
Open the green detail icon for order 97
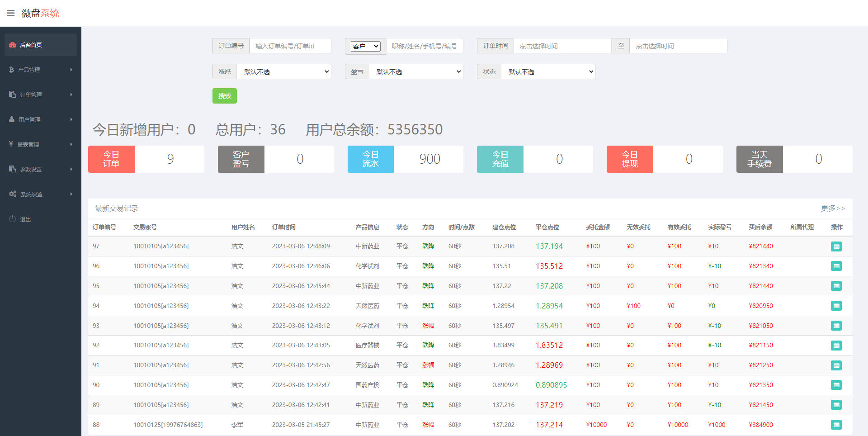836,246
